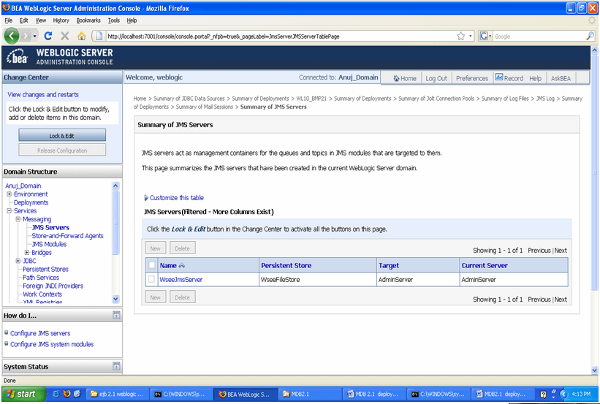Open first C:\WINDOWS command prompt taskbar item

click(180, 394)
